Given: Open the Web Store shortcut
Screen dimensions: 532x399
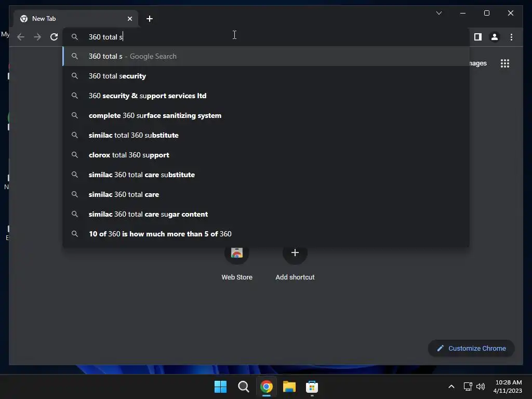Looking at the screenshot, I should pos(237,263).
